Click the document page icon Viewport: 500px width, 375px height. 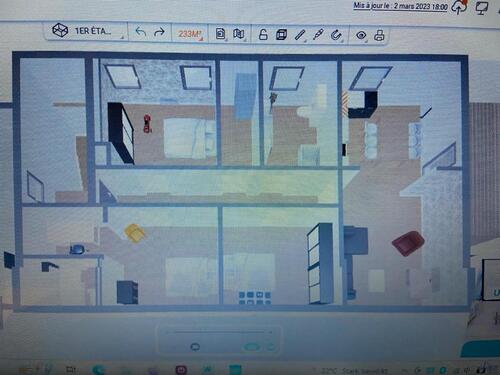tap(220, 34)
